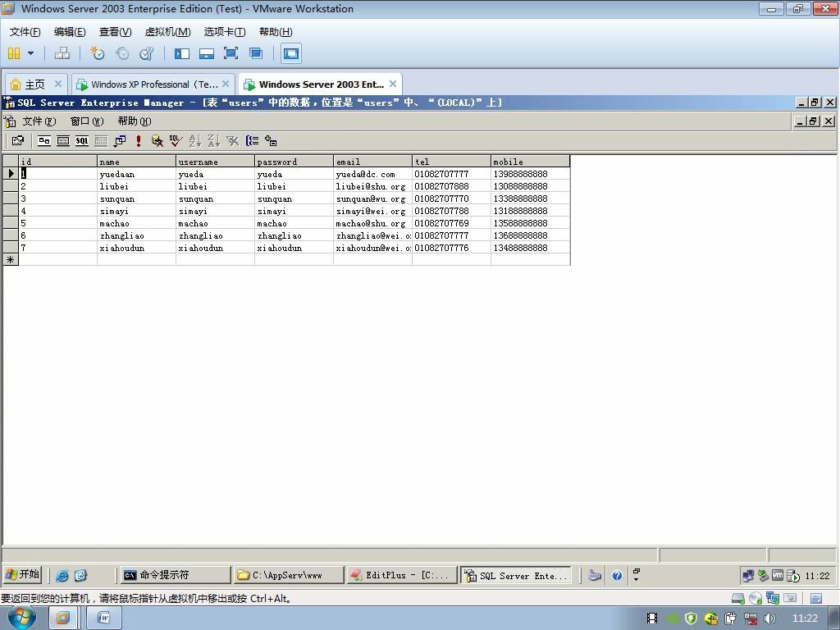The width and height of the screenshot is (840, 630).
Task: Open Enterprise Manager 帮助(H) menu
Action: [x=135, y=121]
